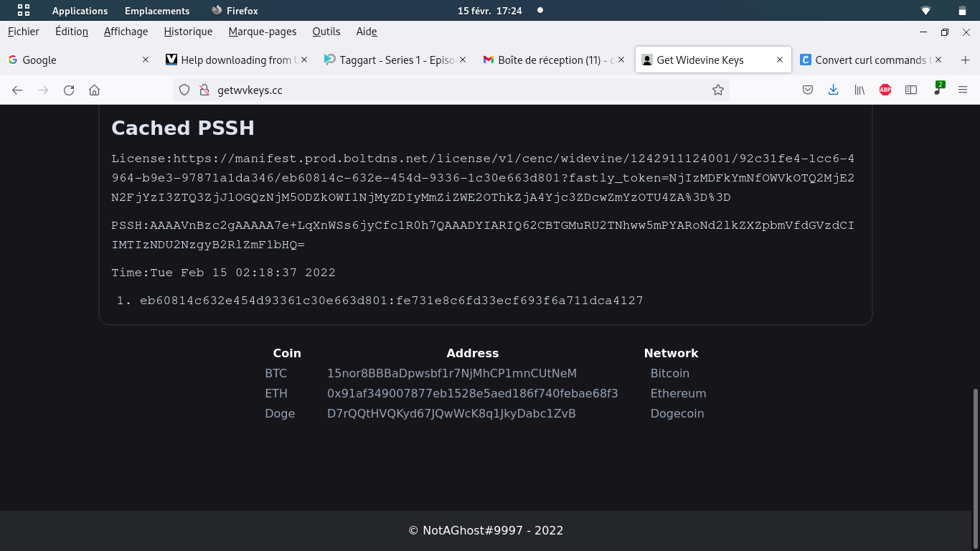Open the Historique menu

click(x=188, y=32)
